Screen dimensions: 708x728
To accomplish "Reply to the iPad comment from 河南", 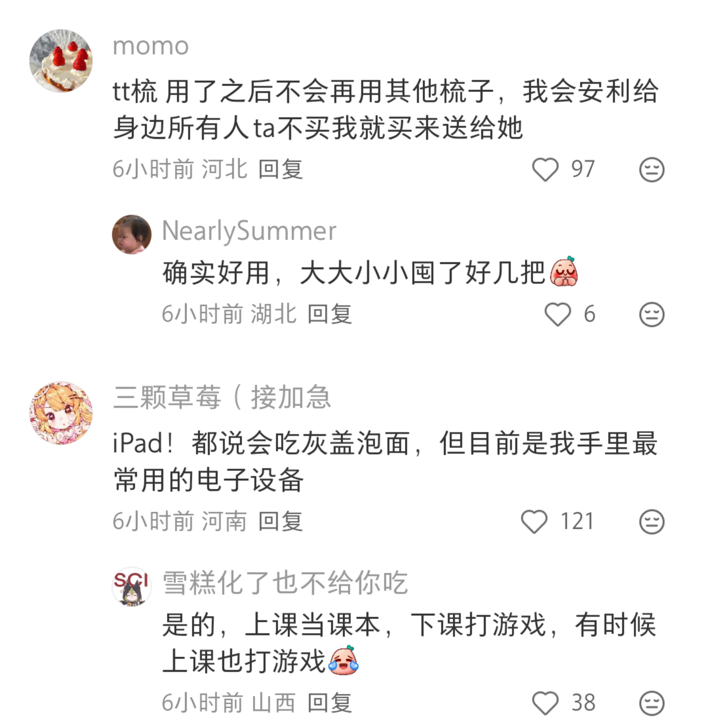I will point(280,521).
